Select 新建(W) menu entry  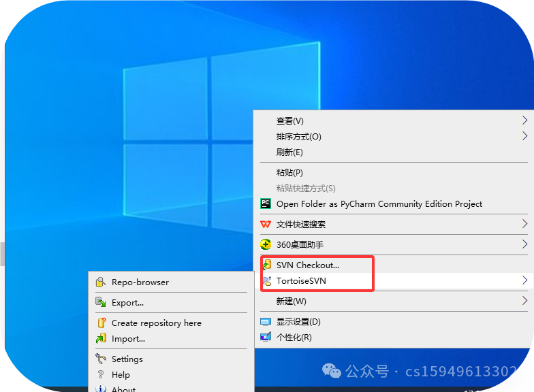(394, 301)
